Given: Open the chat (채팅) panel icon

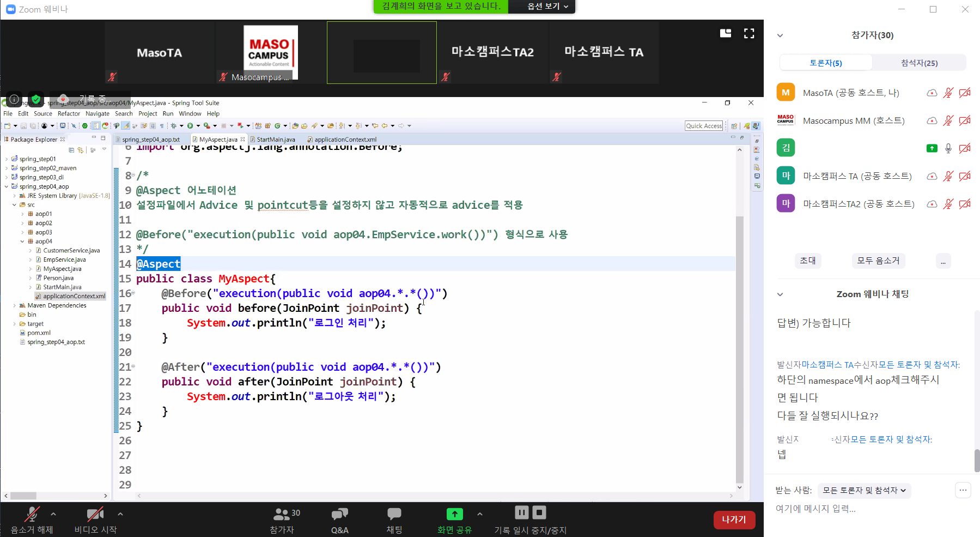Looking at the screenshot, I should click(394, 514).
